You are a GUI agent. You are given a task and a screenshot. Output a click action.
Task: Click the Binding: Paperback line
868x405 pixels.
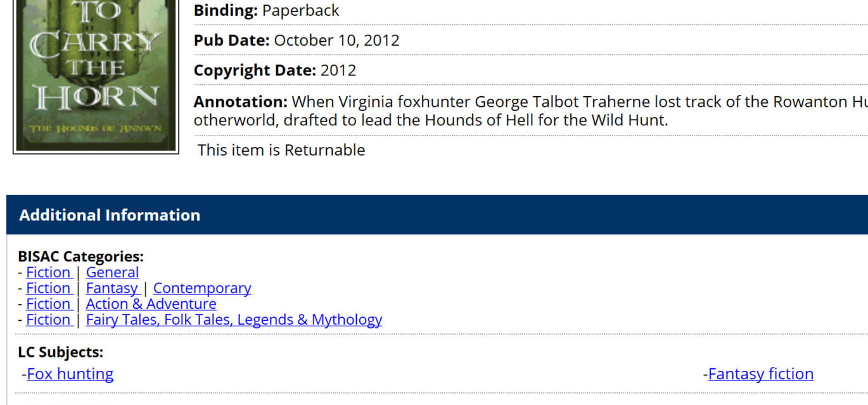[x=266, y=11]
